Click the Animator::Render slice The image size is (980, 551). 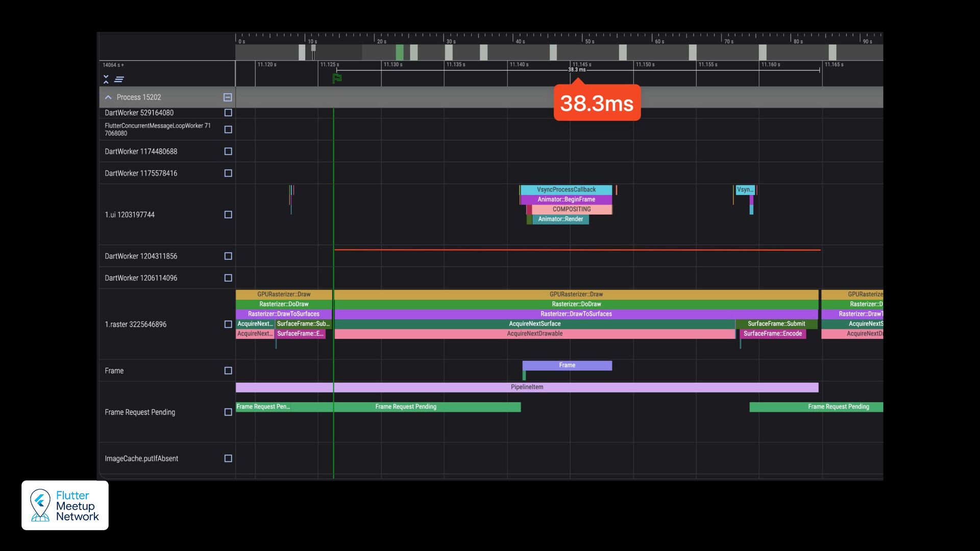[560, 219]
